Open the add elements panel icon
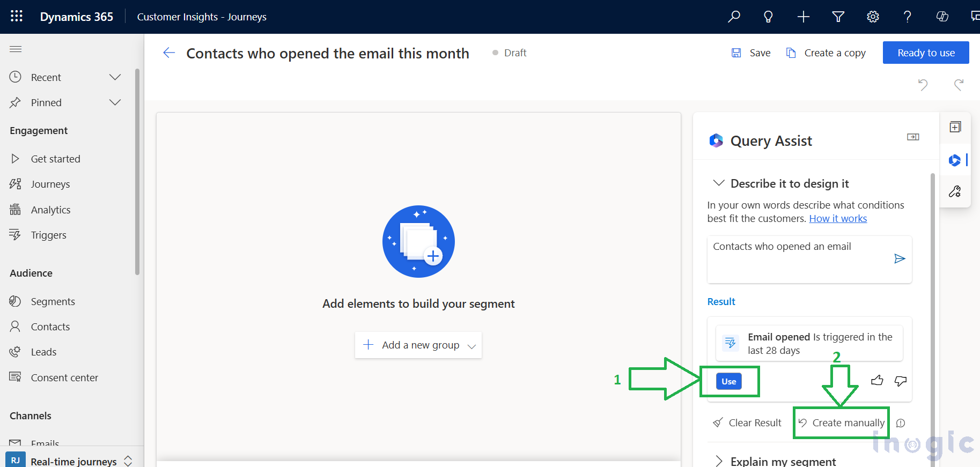This screenshot has height=467, width=980. click(955, 127)
